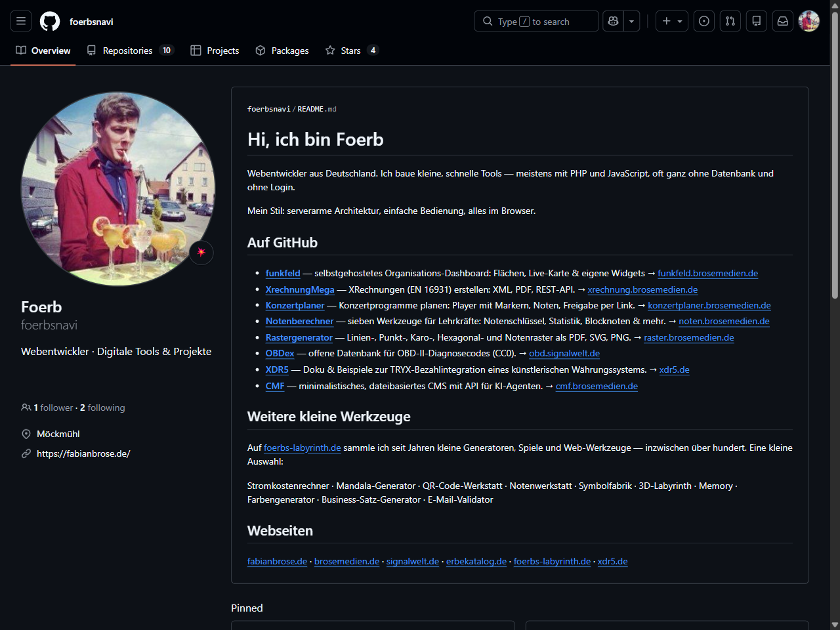840x630 pixels.
Task: Visit cmf.brosemedien.de
Action: [597, 386]
